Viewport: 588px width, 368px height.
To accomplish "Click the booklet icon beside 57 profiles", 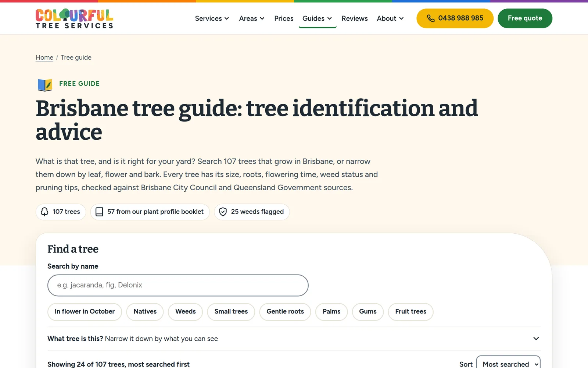I will 99,212.
